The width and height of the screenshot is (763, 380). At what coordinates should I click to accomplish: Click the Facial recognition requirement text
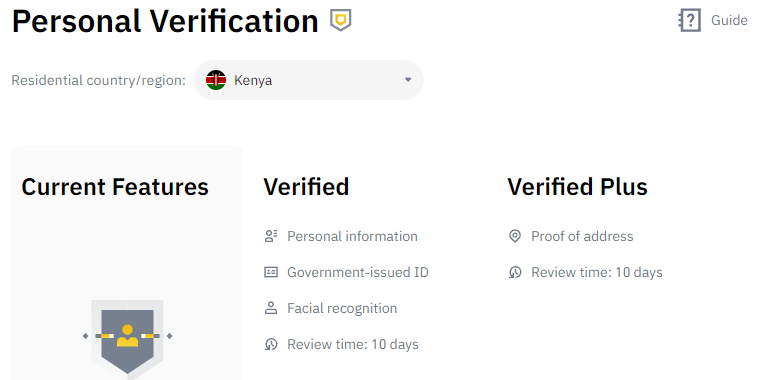coord(342,308)
